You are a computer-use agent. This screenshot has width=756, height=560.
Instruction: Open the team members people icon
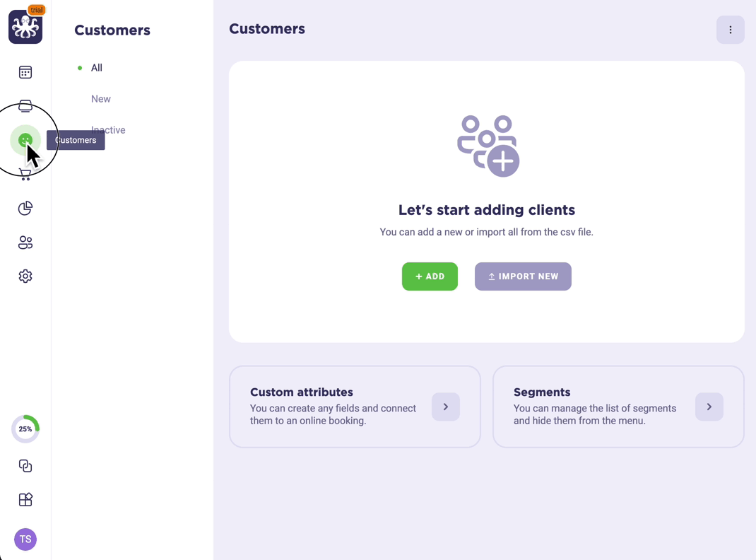click(x=25, y=242)
